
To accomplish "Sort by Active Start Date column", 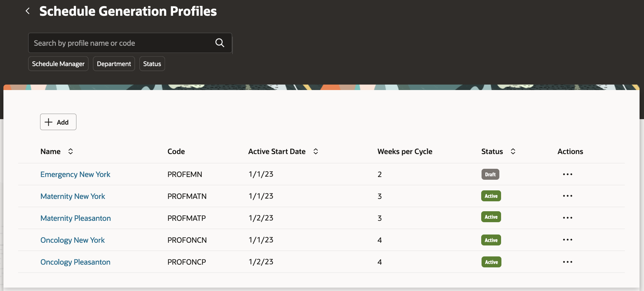I will pos(316,151).
